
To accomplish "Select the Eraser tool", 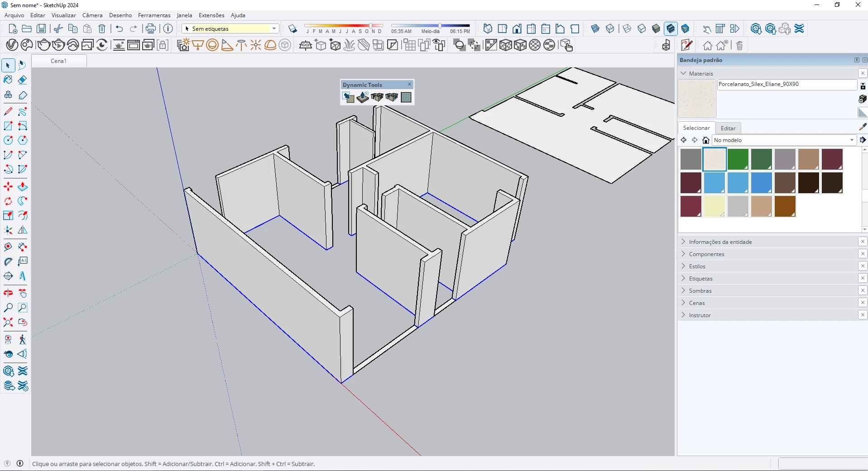I will click(x=22, y=80).
